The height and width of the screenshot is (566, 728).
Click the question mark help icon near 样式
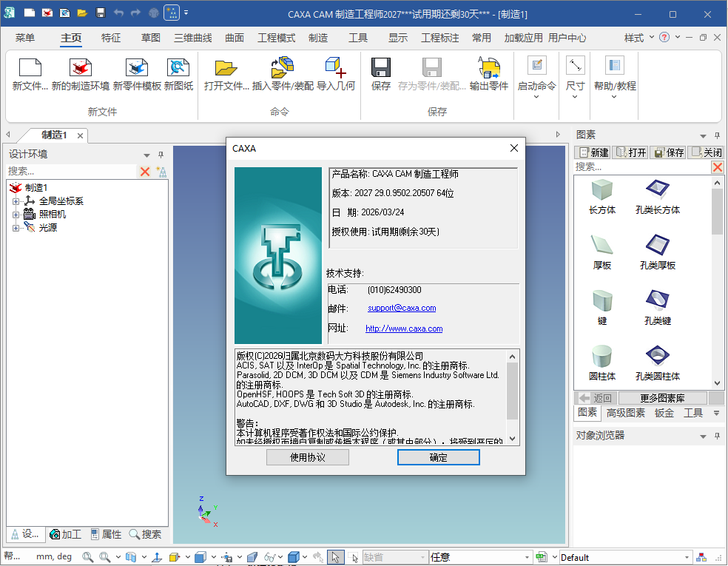point(664,37)
